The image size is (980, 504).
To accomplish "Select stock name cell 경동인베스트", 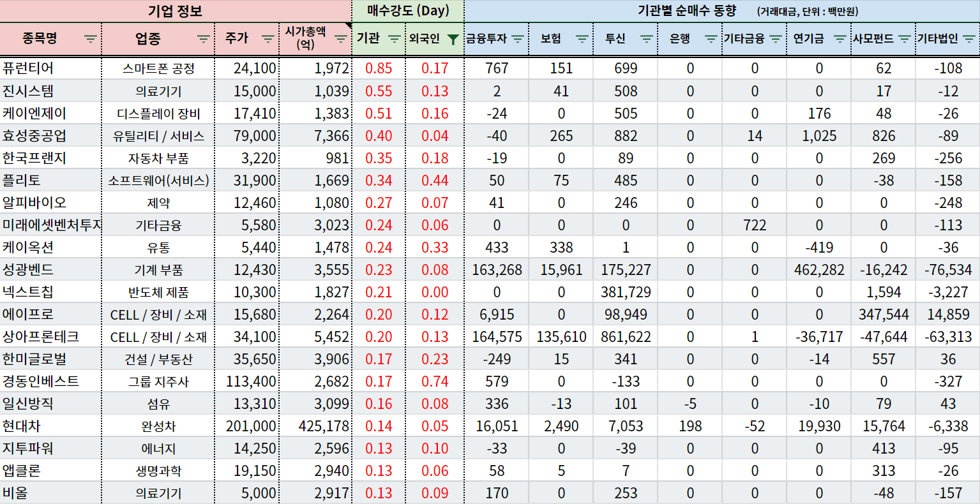I will (x=50, y=381).
